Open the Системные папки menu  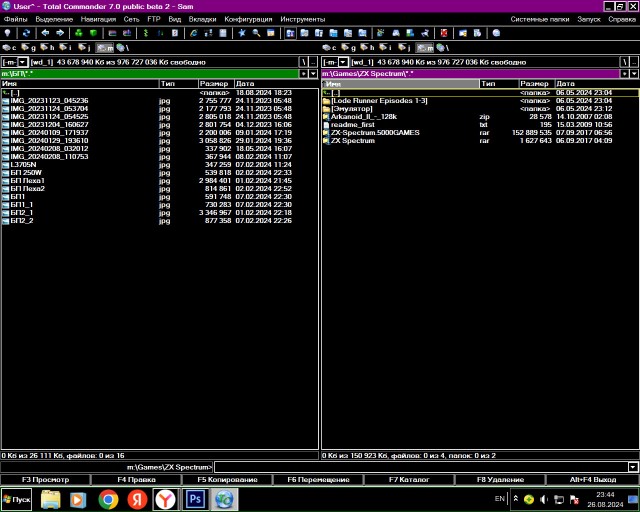coord(540,19)
